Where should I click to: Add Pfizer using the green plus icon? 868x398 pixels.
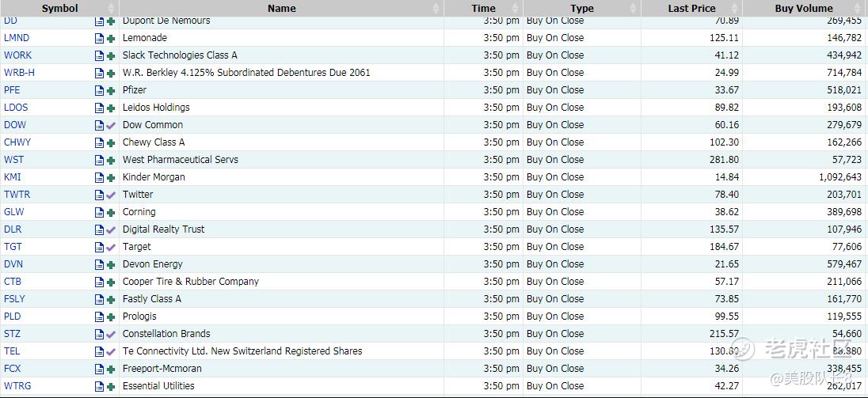[111, 91]
